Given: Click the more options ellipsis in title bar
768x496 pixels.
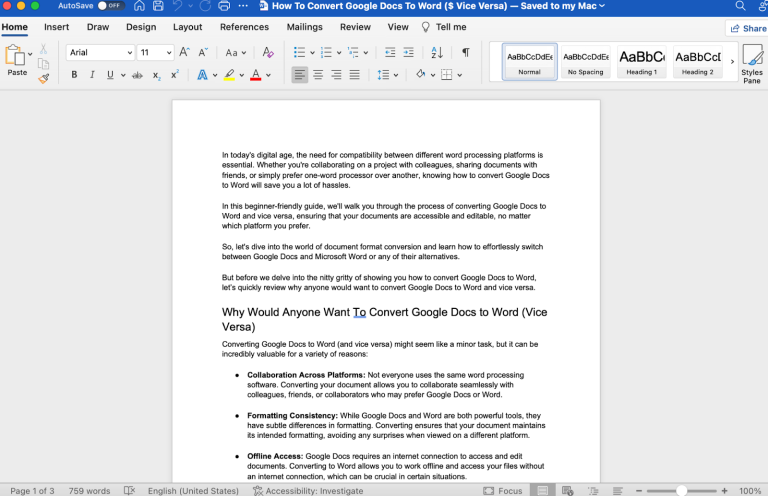Looking at the screenshot, I should [243, 6].
